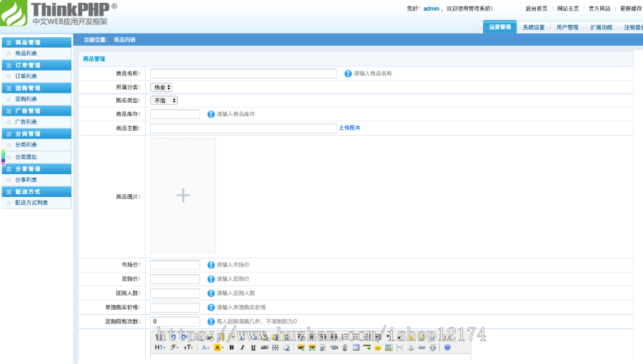Insert anchor in editor
Viewport: 643px width, 364px height.
(x=411, y=348)
